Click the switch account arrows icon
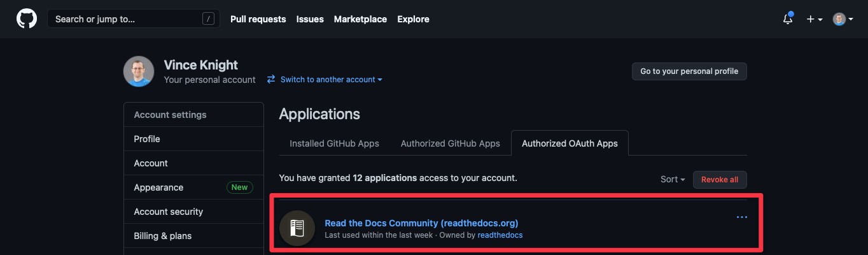Viewport: 868px width, 255px height. pos(271,80)
